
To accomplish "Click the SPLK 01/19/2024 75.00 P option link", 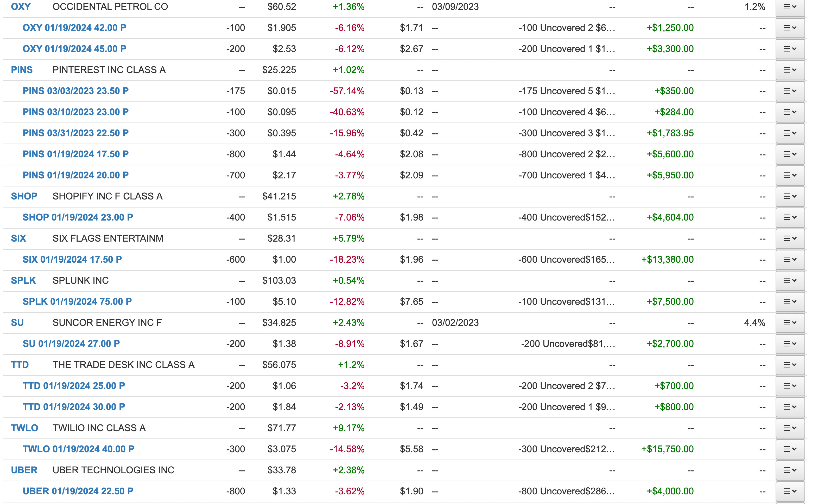I will pos(77,302).
